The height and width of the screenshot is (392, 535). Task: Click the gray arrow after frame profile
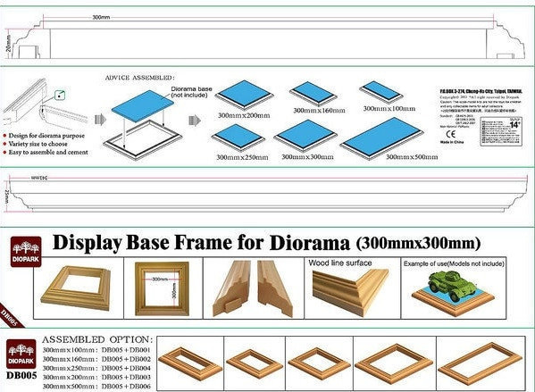point(100,120)
